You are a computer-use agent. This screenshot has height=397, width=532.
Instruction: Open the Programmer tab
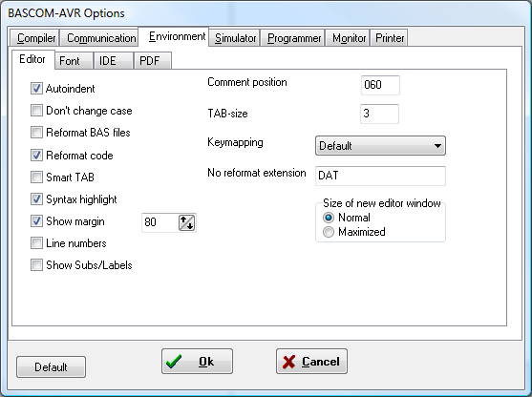[x=293, y=38]
